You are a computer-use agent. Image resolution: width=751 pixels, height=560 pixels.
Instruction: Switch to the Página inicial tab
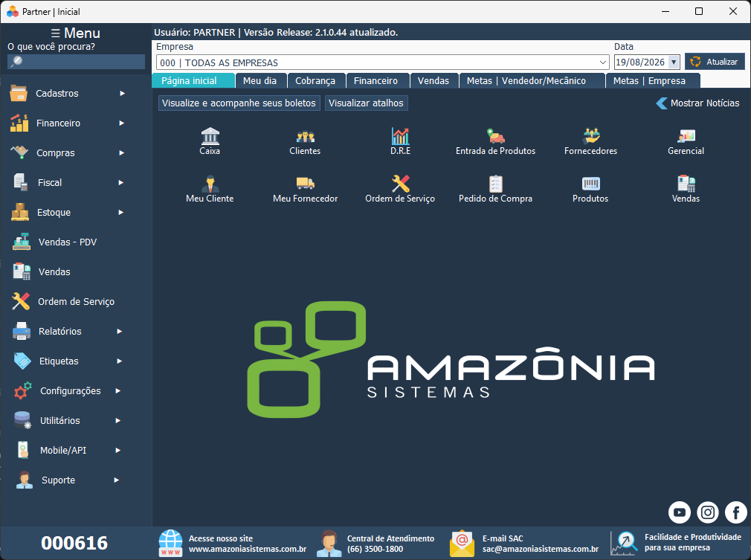[x=193, y=80]
